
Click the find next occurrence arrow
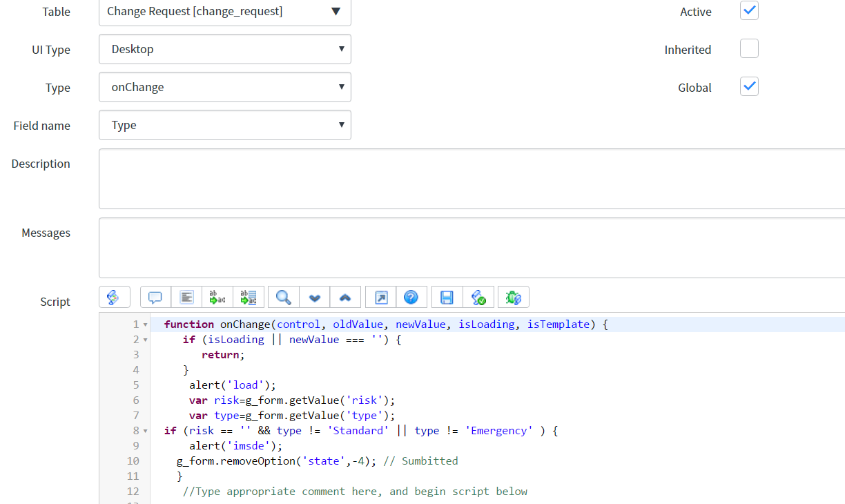(314, 297)
